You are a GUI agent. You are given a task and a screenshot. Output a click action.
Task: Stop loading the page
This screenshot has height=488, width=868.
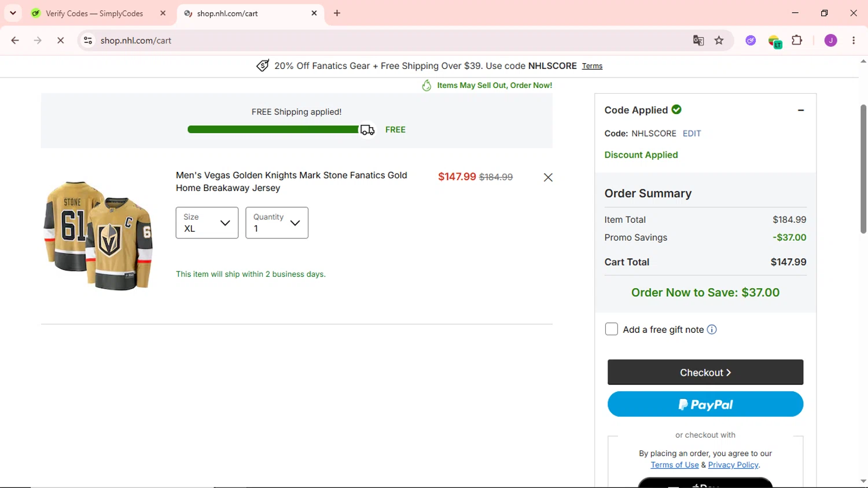pos(60,41)
